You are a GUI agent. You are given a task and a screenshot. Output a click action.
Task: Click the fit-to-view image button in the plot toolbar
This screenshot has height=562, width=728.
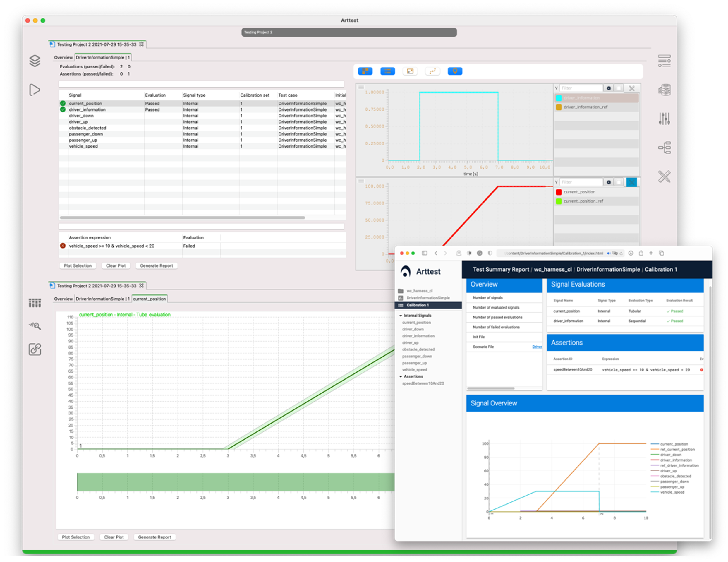(410, 71)
